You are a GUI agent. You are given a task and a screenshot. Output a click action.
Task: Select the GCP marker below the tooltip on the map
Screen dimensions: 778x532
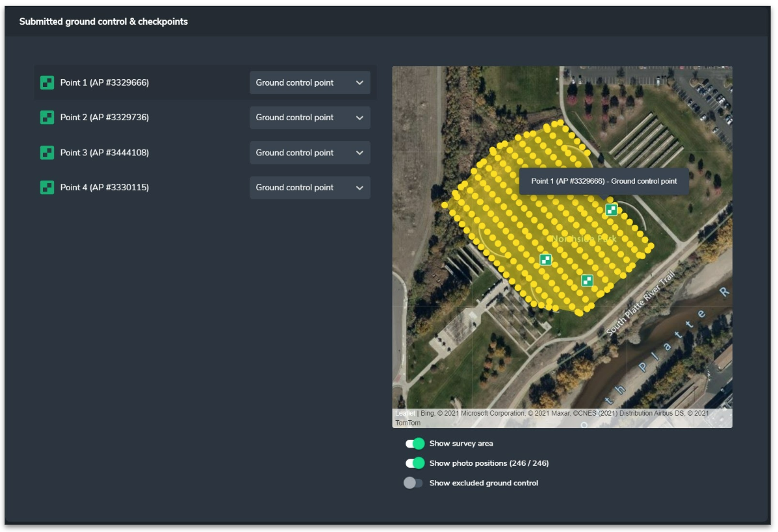click(610, 209)
